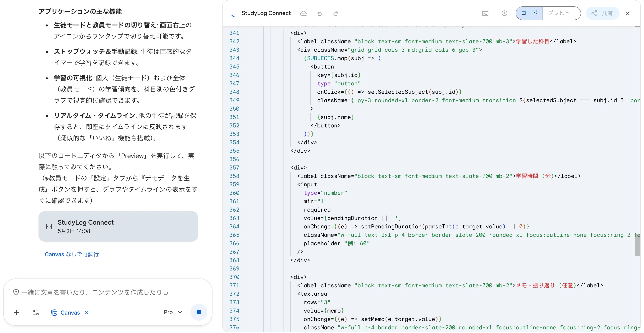Open the console panel icon
This screenshot has width=644, height=333.
click(485, 13)
